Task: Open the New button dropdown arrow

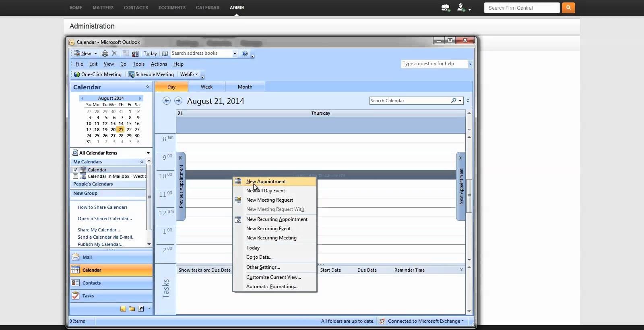Action: point(95,54)
